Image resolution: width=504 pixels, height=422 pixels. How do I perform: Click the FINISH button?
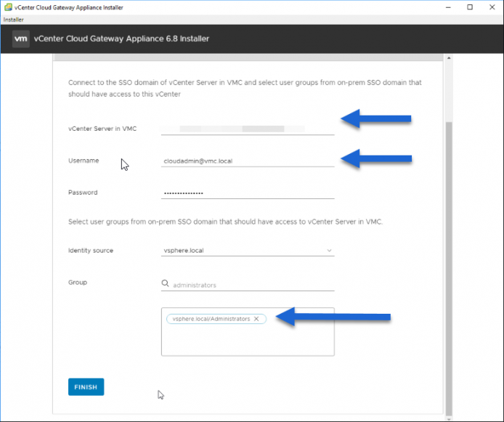coord(86,387)
